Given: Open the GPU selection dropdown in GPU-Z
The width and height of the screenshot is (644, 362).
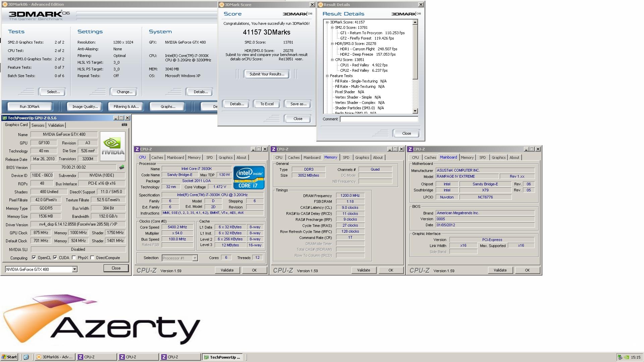Looking at the screenshot, I should (x=74, y=269).
